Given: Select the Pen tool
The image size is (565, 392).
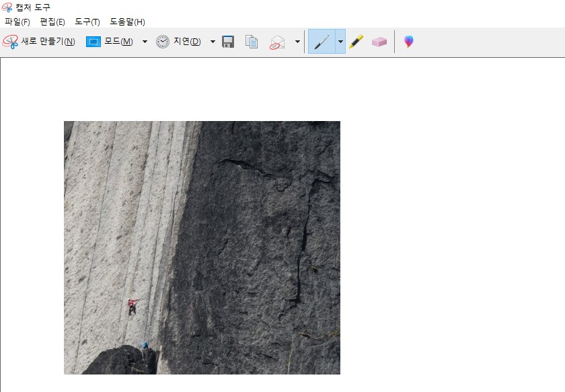Looking at the screenshot, I should [x=322, y=42].
